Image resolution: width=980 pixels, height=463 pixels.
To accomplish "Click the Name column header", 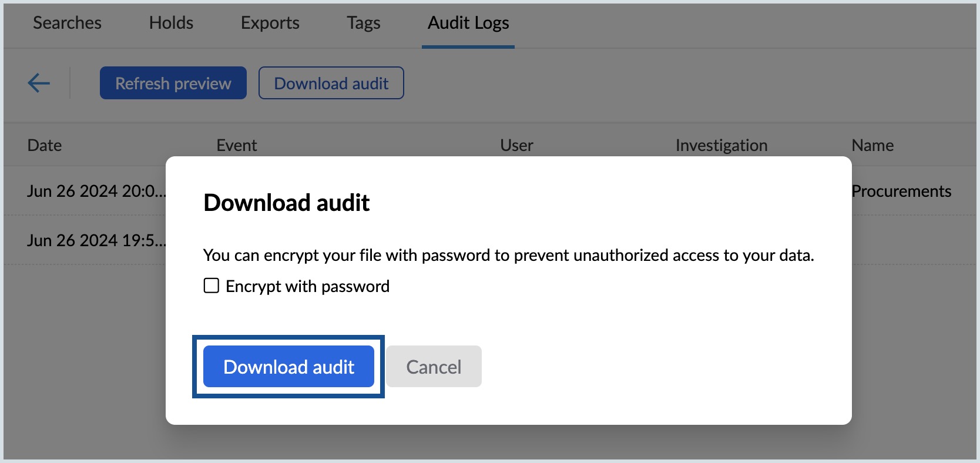I will point(873,145).
